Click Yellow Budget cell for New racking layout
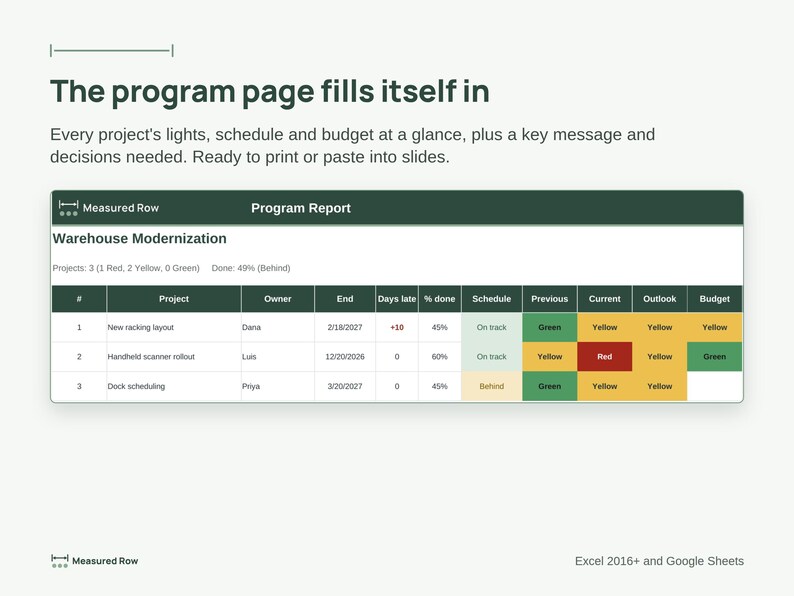 click(x=714, y=327)
